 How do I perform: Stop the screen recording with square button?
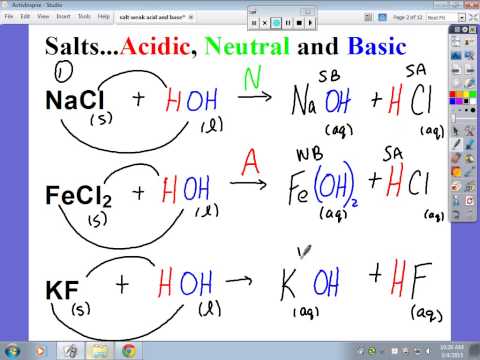299,23
